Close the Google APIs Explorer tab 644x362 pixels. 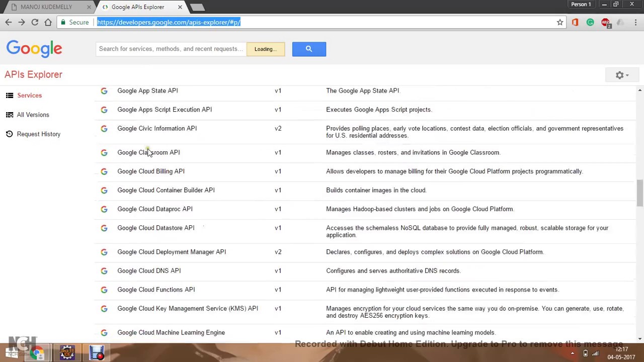click(x=180, y=7)
